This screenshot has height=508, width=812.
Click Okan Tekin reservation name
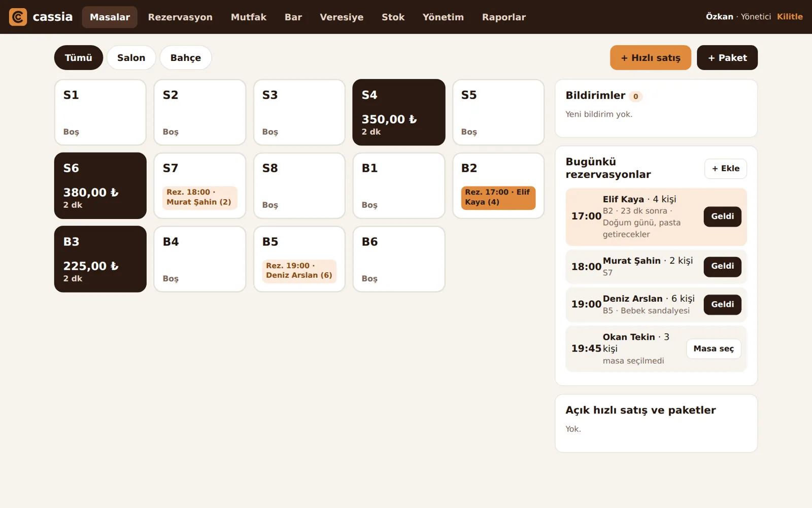coord(629,337)
